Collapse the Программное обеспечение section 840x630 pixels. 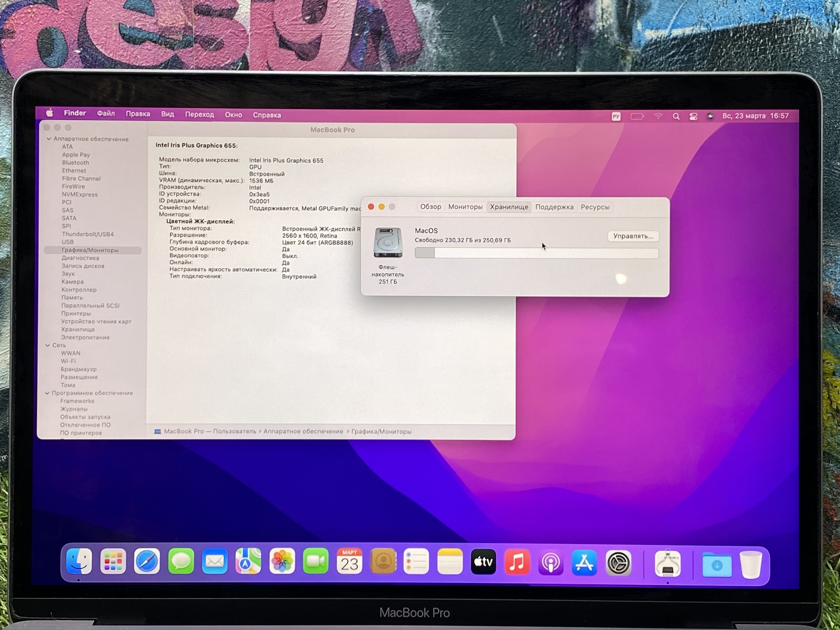pyautogui.click(x=47, y=393)
